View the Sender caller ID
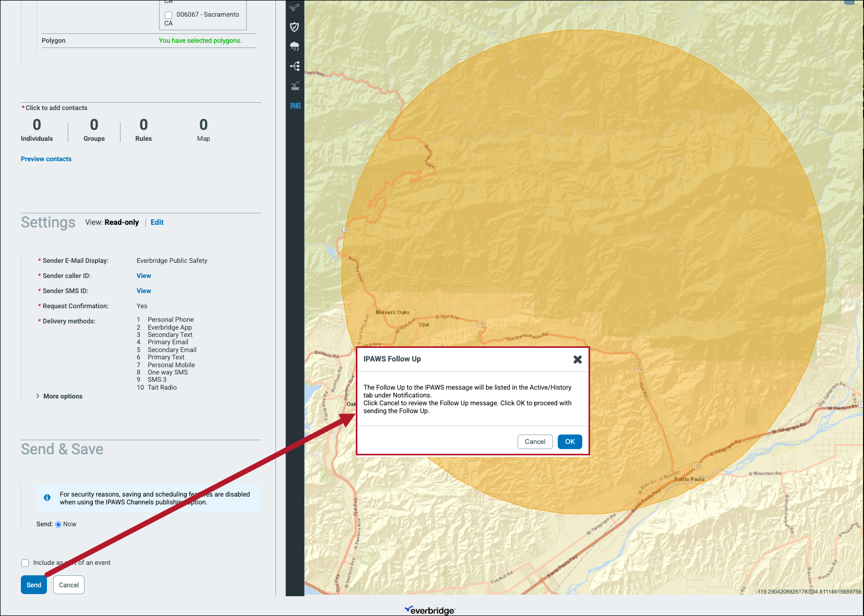 144,276
